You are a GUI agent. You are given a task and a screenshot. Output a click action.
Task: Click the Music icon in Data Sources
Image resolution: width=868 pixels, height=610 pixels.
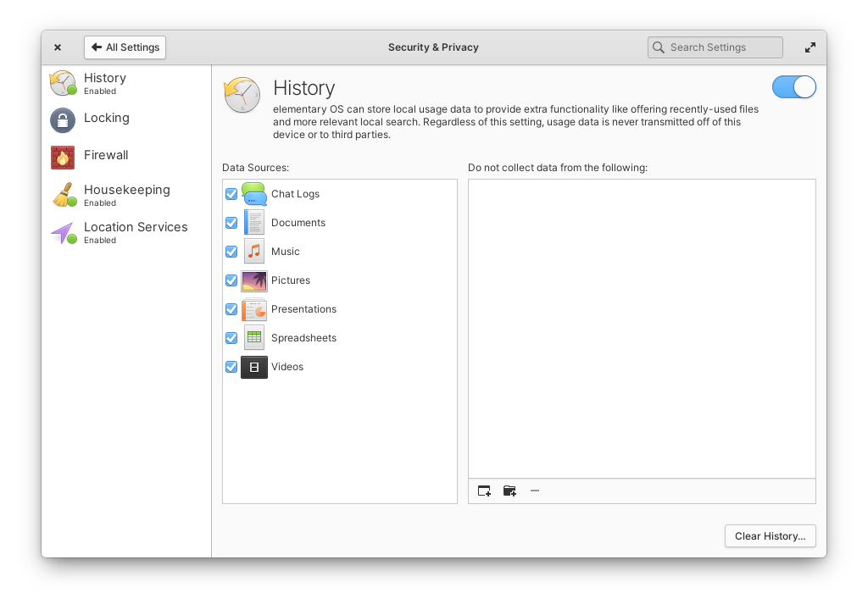(x=254, y=251)
